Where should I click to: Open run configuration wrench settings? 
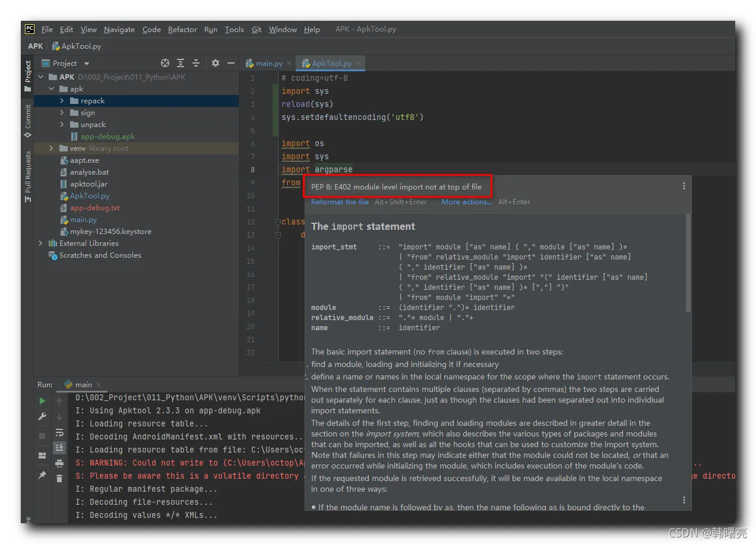tap(42, 417)
